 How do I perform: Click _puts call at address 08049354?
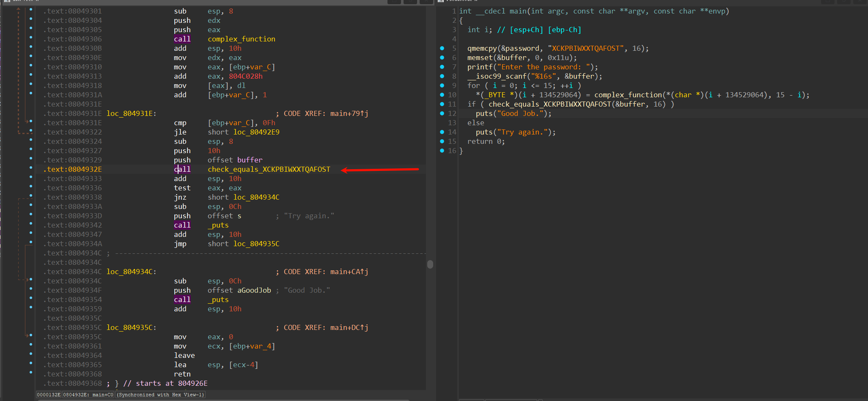(218, 299)
